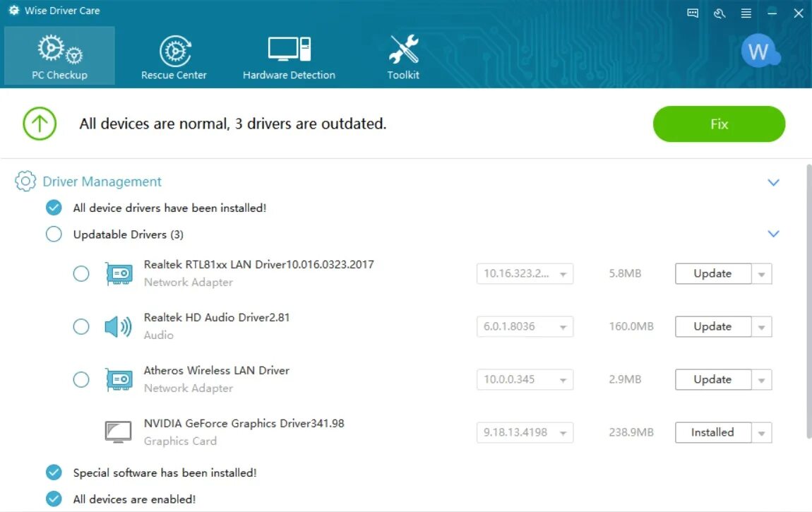Update the Realtek RTL81xx LAN Driver
Viewport: 812px width, 512px height.
pos(712,273)
